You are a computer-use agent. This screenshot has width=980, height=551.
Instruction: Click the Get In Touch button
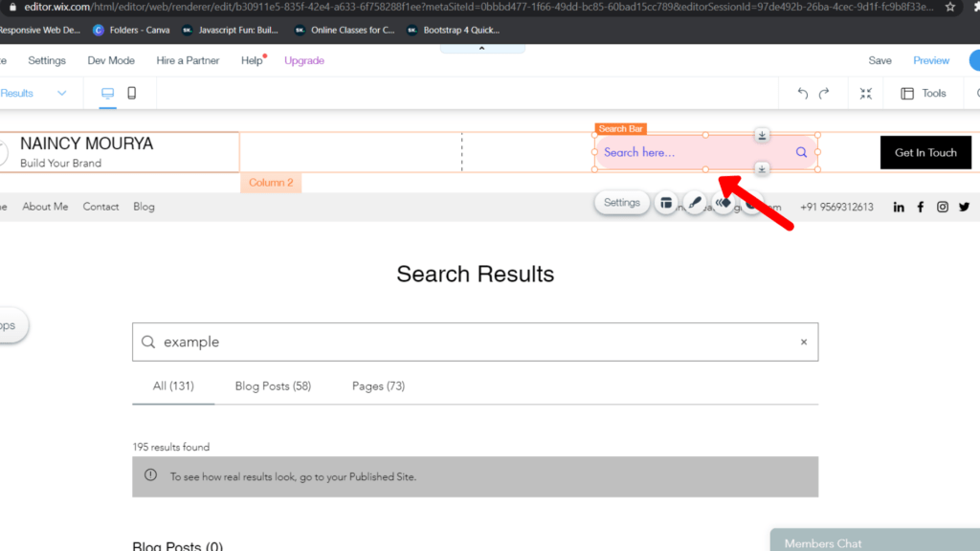coord(924,152)
